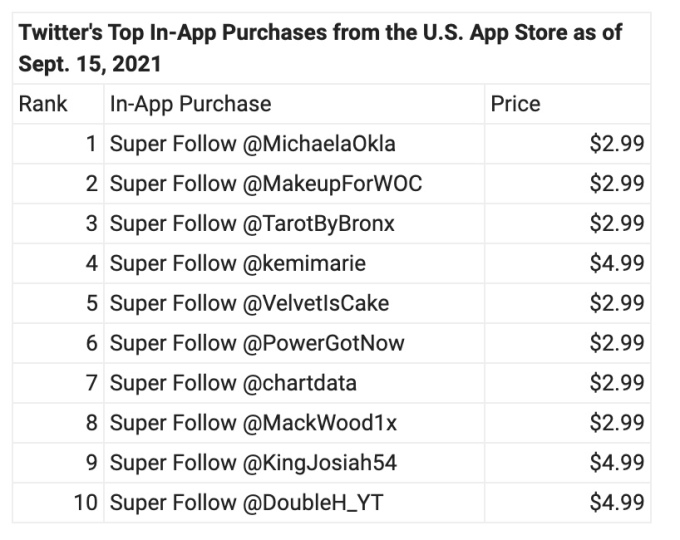Click the table title about Twitter's In-App Purchases
The height and width of the screenshot is (540, 680).
tap(320, 48)
